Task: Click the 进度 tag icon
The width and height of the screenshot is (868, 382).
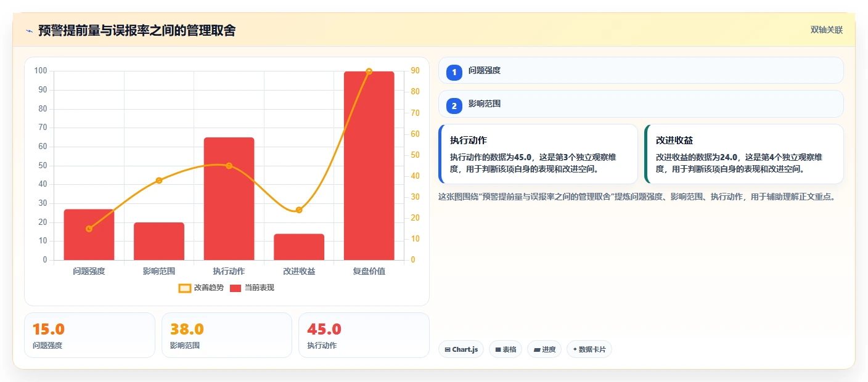Action: click(537, 350)
